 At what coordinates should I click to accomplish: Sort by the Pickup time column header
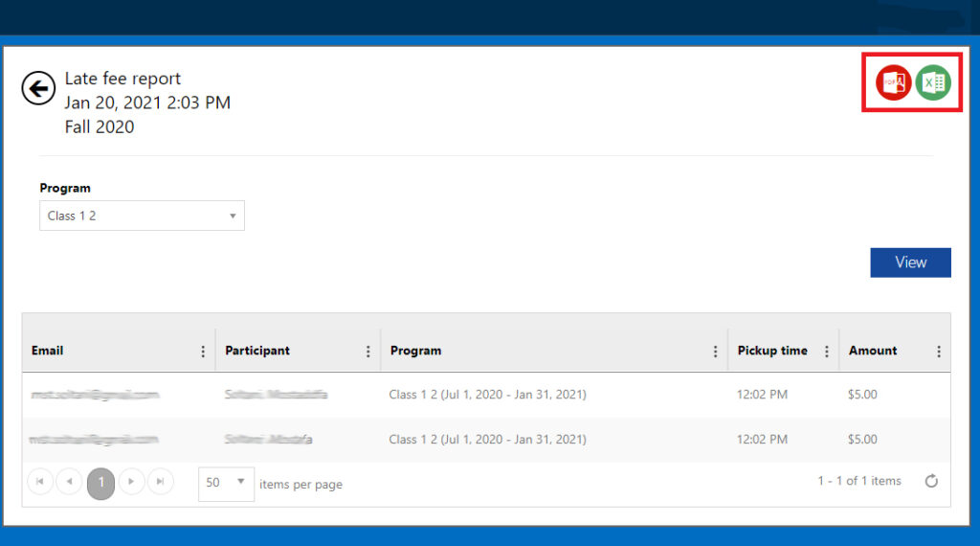[772, 351]
